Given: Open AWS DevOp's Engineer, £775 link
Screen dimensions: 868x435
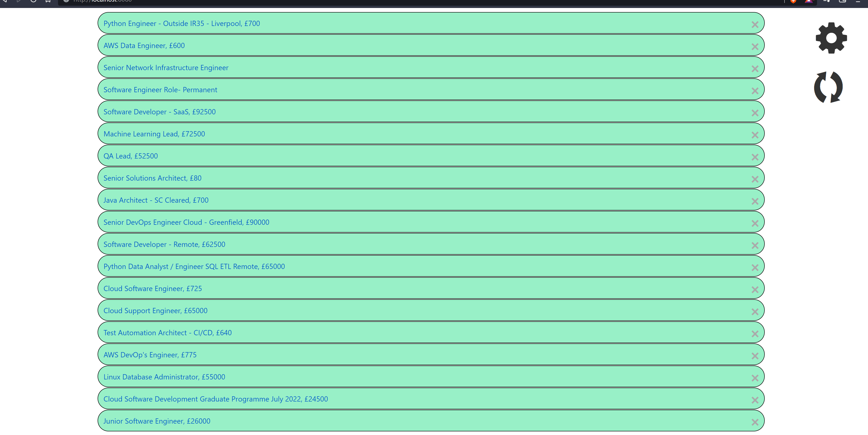Looking at the screenshot, I should [150, 355].
